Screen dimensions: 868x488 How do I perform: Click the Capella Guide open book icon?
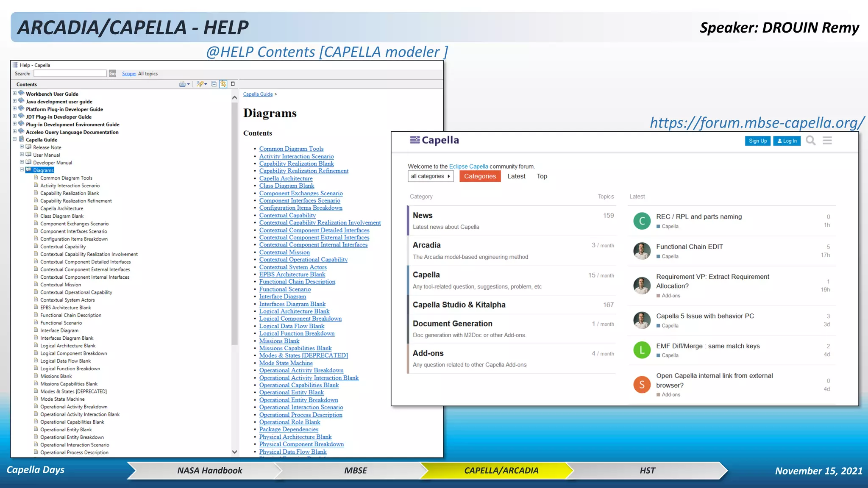point(21,139)
